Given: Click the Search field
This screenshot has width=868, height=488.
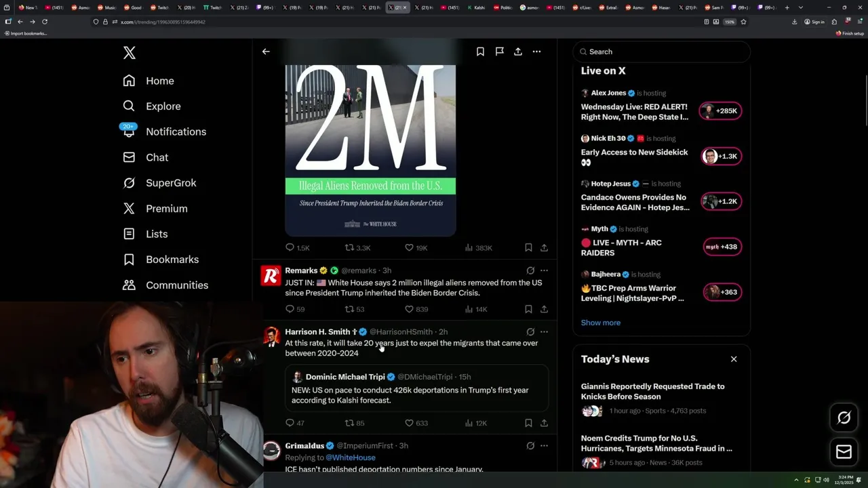Looking at the screenshot, I should point(661,52).
